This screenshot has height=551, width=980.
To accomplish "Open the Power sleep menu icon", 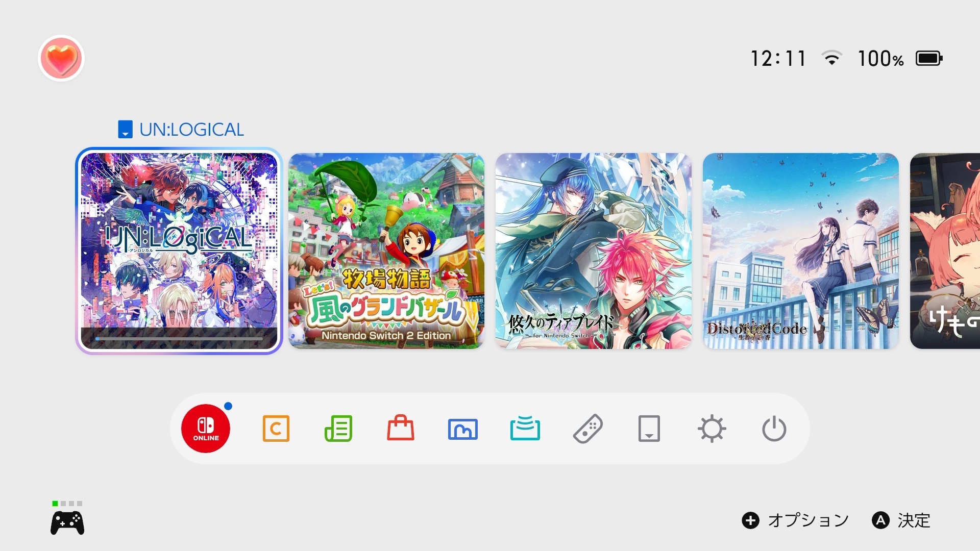I will pos(774,429).
